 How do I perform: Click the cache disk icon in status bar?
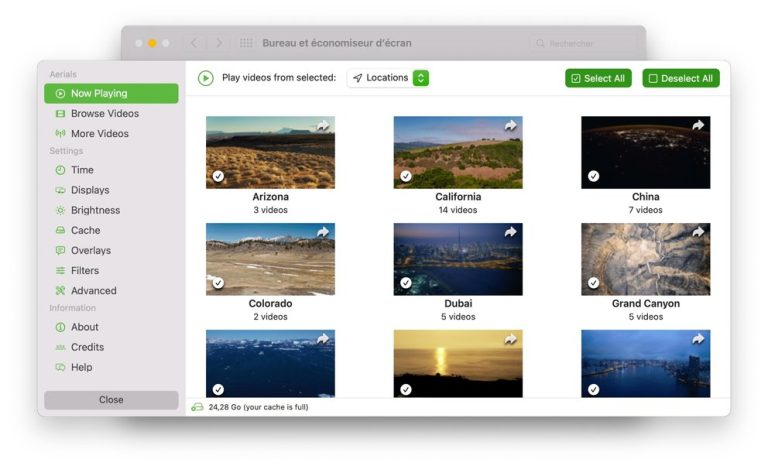pyautogui.click(x=197, y=407)
